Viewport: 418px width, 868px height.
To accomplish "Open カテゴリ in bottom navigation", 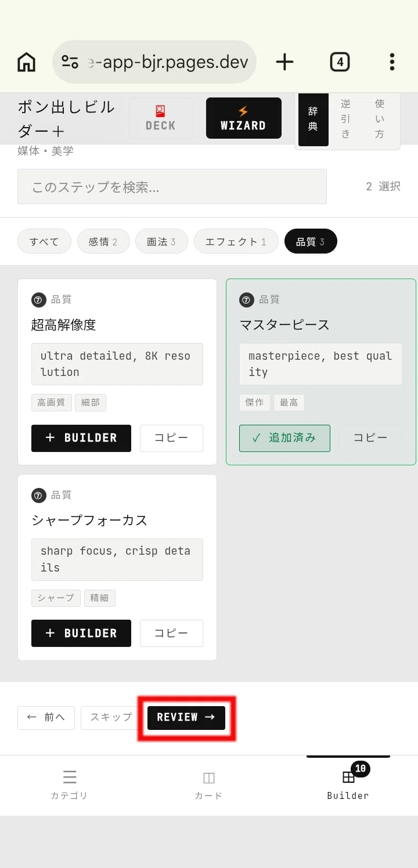I will [x=70, y=785].
